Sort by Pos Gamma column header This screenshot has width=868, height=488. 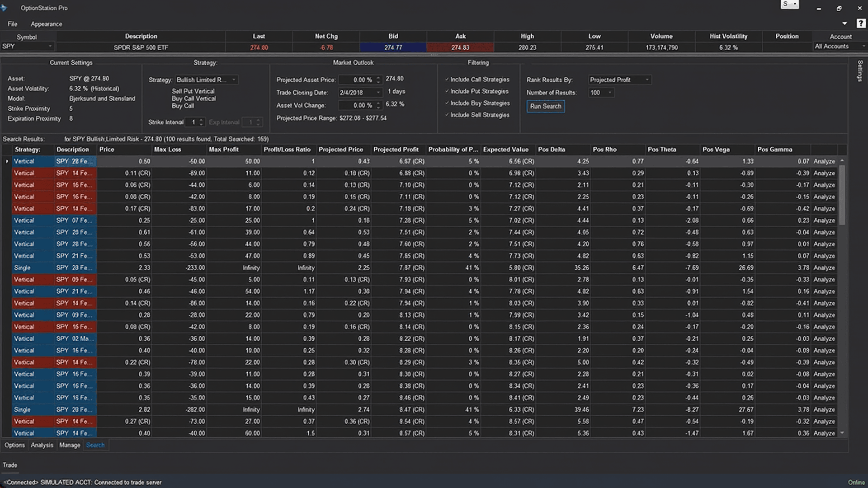(x=783, y=150)
